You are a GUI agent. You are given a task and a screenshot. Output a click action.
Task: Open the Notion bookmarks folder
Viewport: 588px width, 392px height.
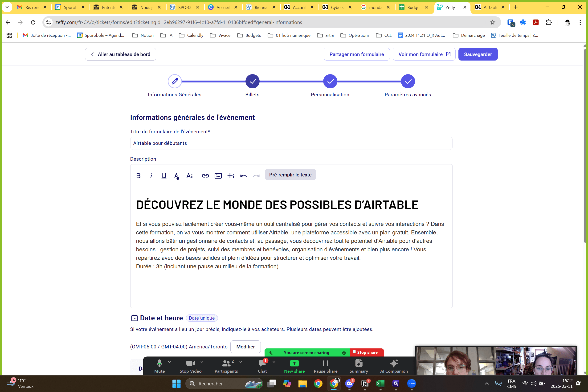[x=143, y=35]
